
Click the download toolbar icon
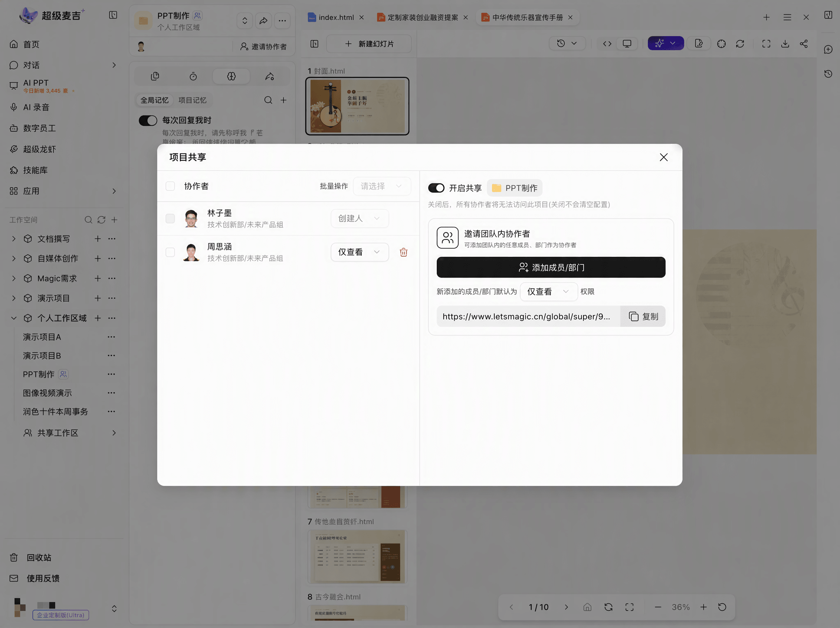pyautogui.click(x=785, y=44)
